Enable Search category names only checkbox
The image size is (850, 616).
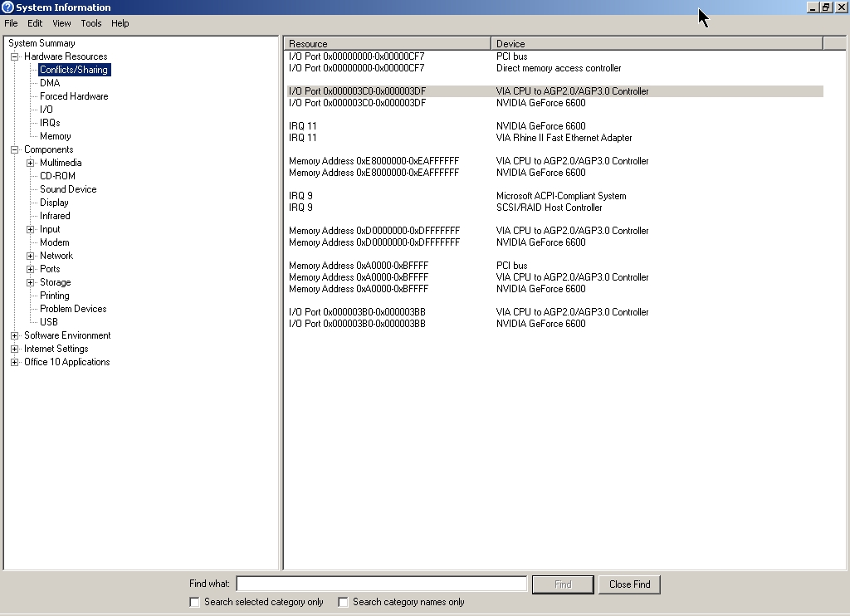343,602
